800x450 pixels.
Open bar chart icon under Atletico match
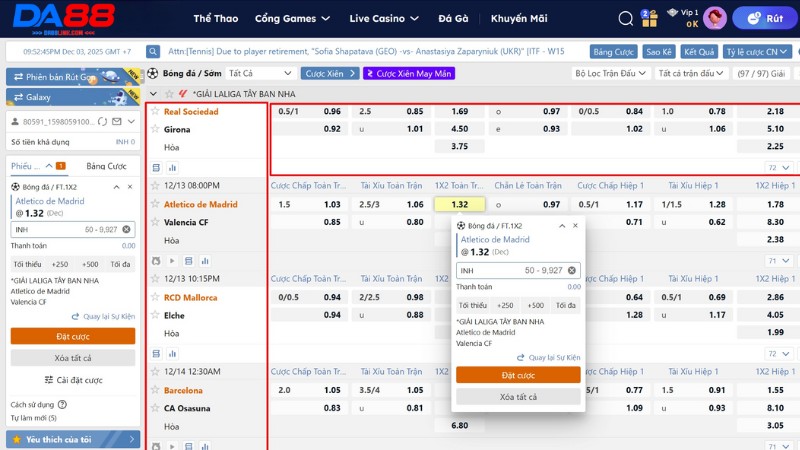coord(205,261)
